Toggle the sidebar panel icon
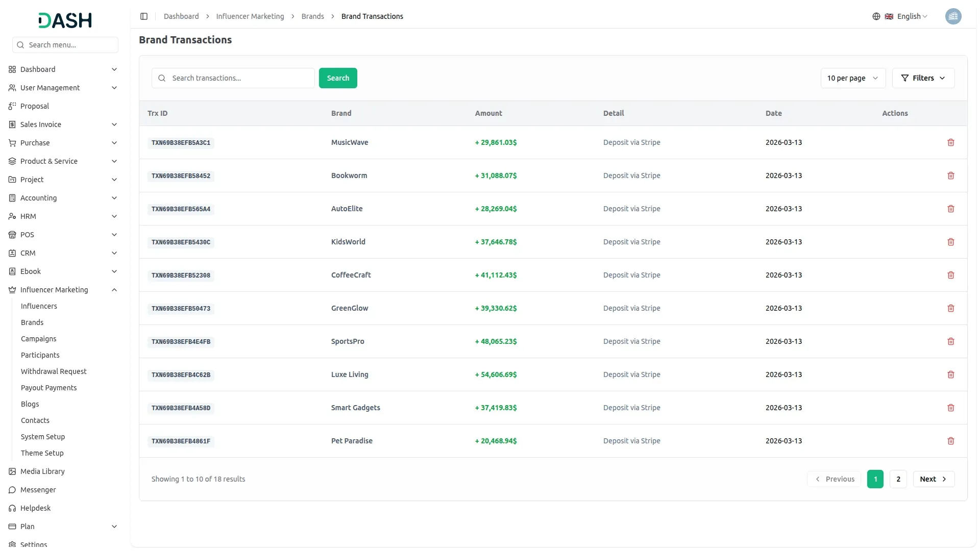 pos(144,16)
